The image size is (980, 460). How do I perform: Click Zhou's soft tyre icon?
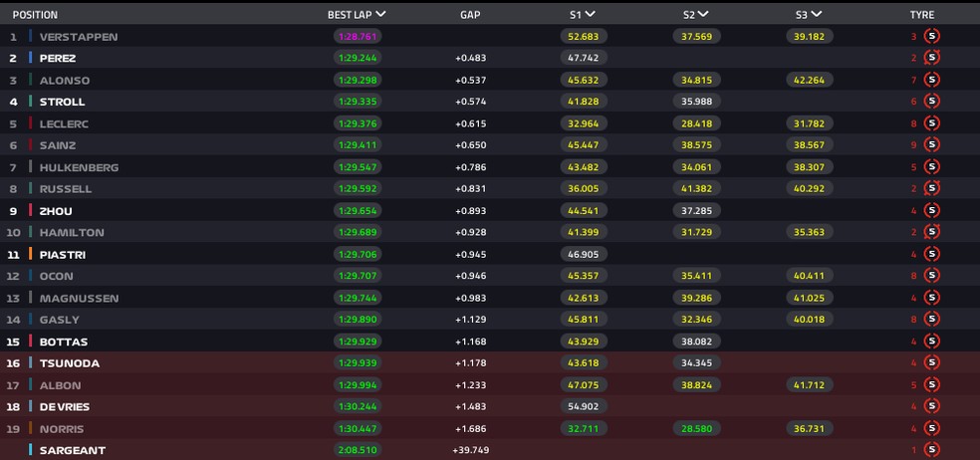click(931, 210)
